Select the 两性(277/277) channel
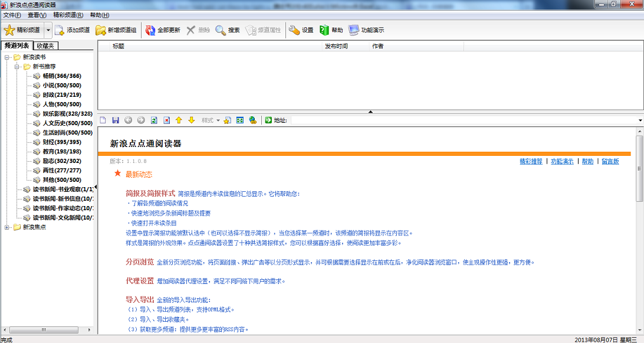 (61, 171)
